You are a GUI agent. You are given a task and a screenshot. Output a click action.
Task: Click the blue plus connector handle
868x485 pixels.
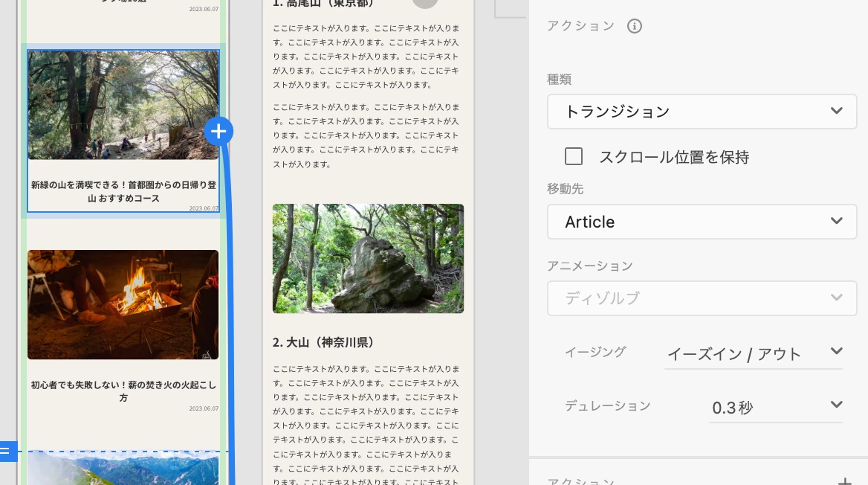click(218, 132)
